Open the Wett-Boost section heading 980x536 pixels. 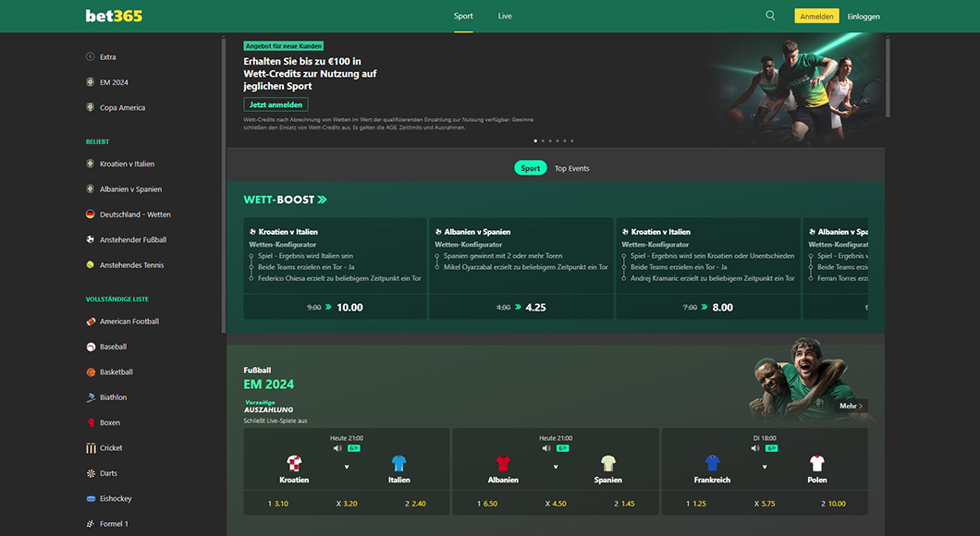coord(285,200)
